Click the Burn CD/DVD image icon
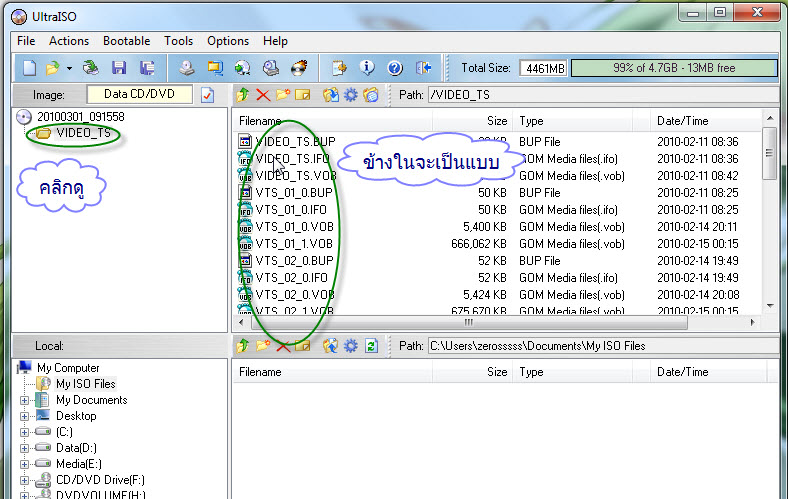This screenshot has height=499, width=788. 299,68
